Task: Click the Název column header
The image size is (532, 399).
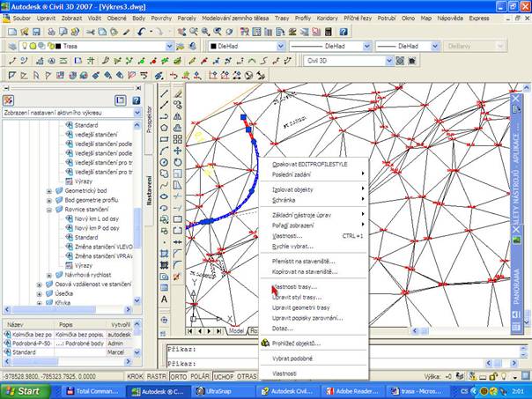Action: tap(28, 325)
